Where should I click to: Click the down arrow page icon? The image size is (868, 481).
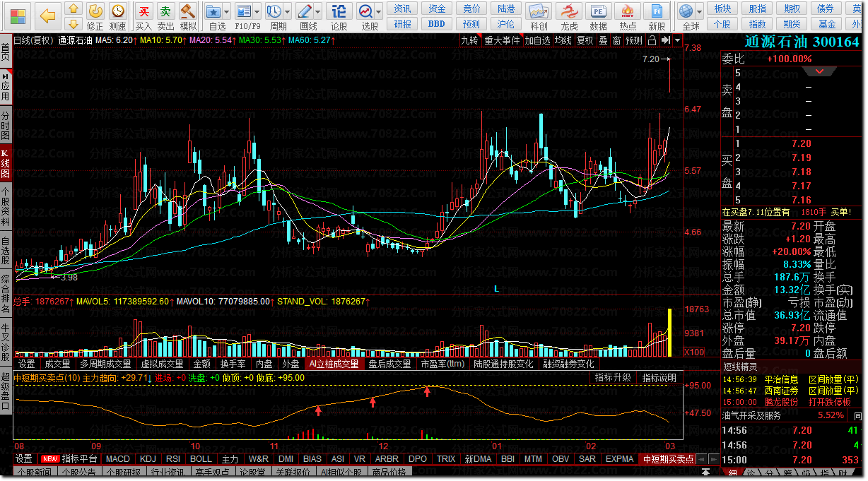tap(73, 25)
